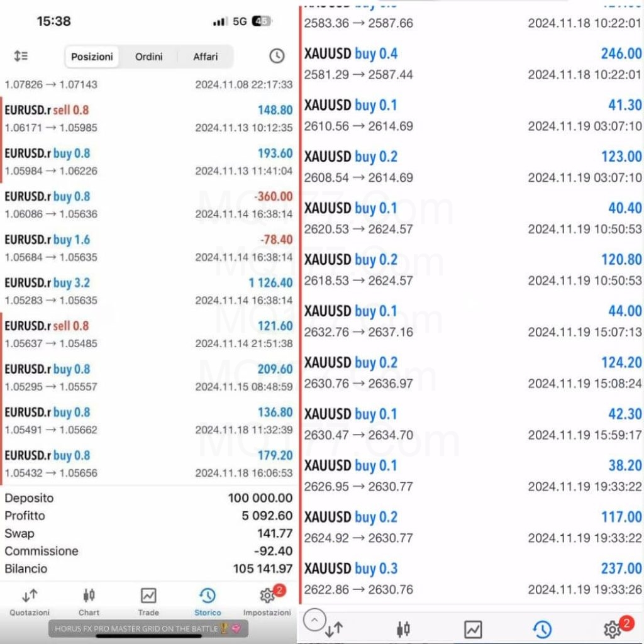The height and width of the screenshot is (644, 644).
Task: Select the XAUUSD buy 0.4 trade with 246.00 profit
Action: tap(472, 64)
